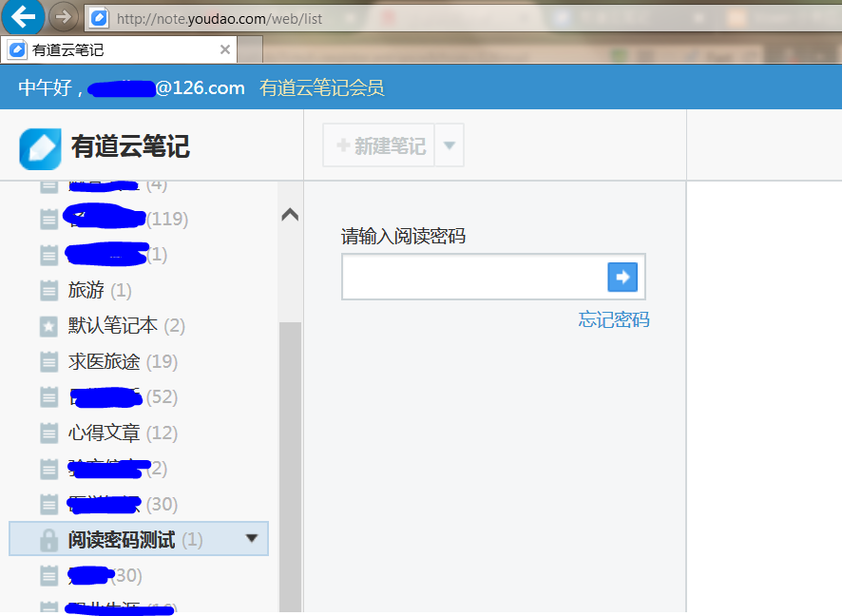Click the 请输入阅读密码 label
Screen dimensions: 842x616
[403, 236]
